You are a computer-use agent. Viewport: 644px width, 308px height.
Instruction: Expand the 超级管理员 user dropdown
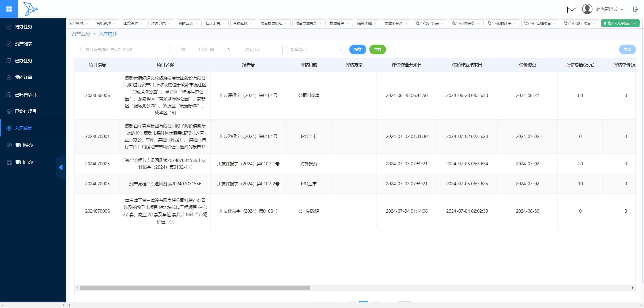609,9
